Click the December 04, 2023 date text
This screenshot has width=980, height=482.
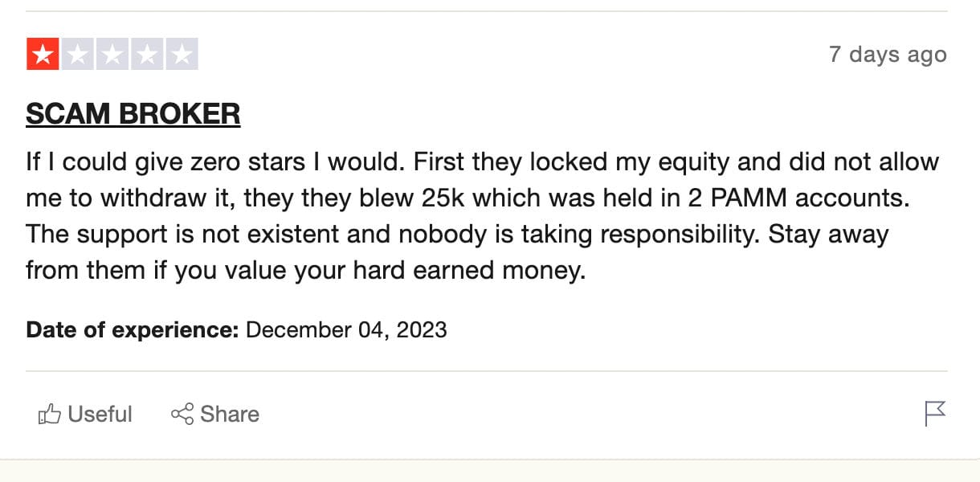coord(346,329)
